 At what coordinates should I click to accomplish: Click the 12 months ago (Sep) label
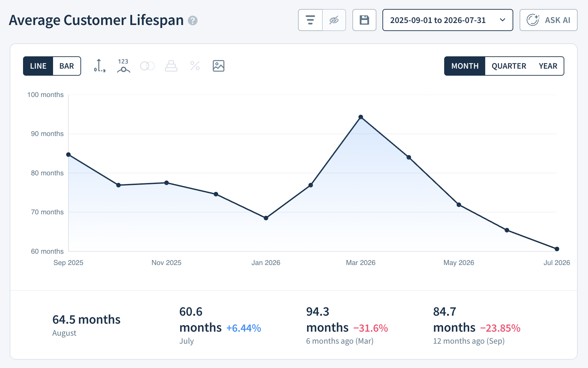tap(469, 341)
